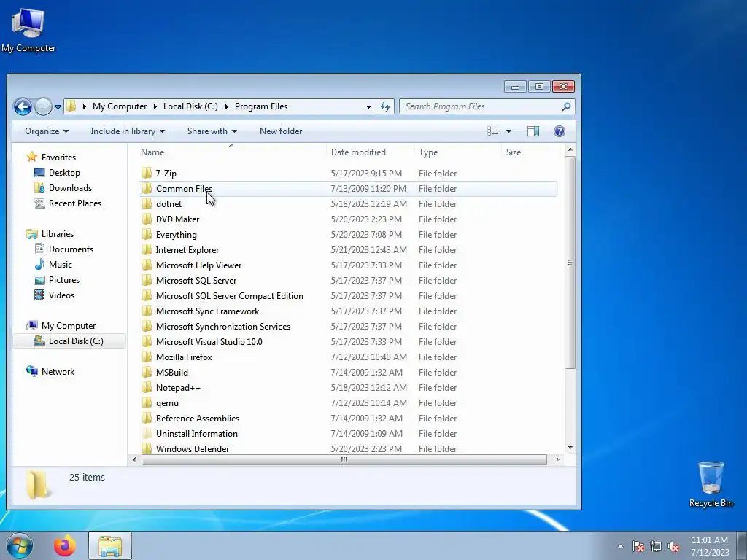Click the Back navigation arrow button
This screenshot has height=560, width=747.
click(23, 106)
